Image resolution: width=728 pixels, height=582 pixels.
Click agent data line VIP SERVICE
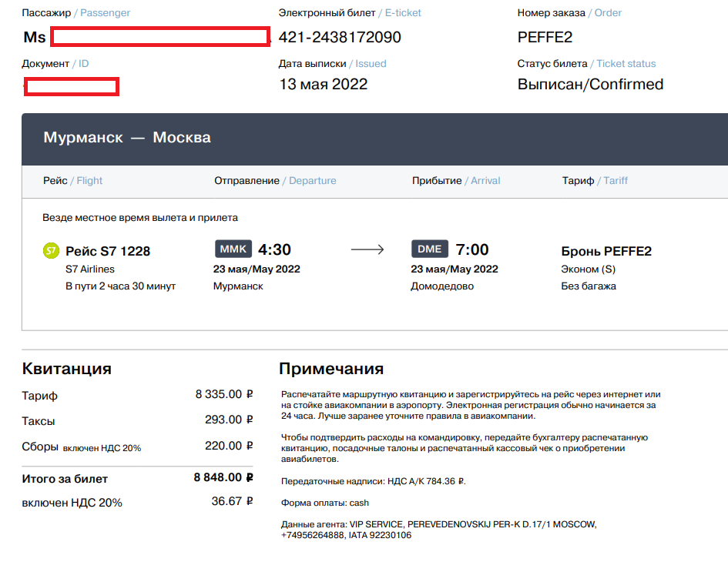point(439,530)
